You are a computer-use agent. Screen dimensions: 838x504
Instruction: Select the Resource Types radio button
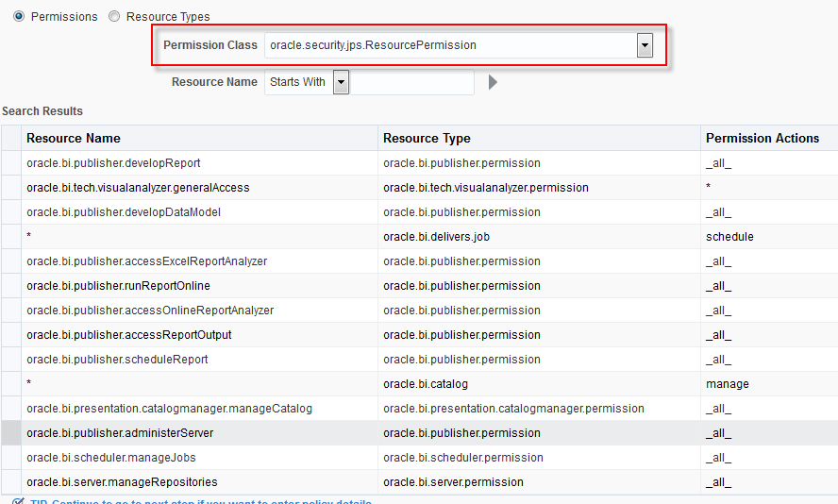tap(114, 17)
